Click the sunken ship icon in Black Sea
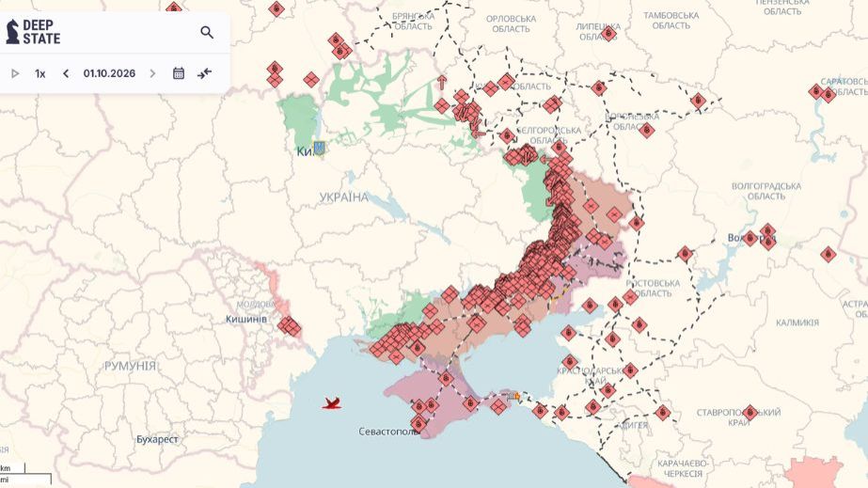Viewport: 868px width, 488px height. click(x=332, y=403)
